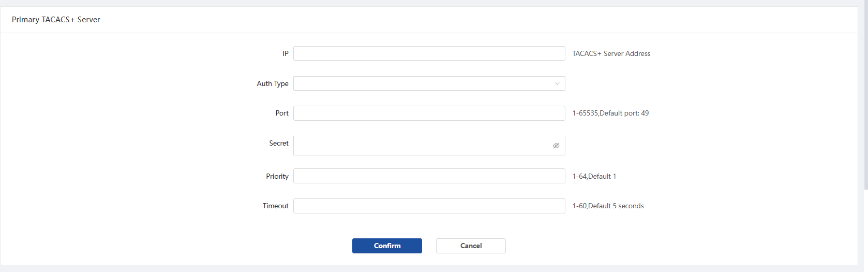Screen dimensions: 868x272
Task: Focus the IP address input field
Action: click(x=429, y=53)
